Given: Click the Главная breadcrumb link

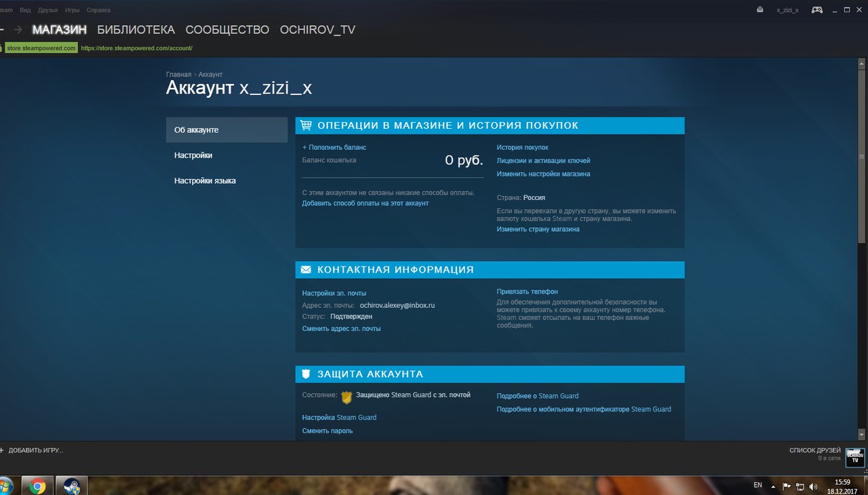Looking at the screenshot, I should tap(178, 74).
